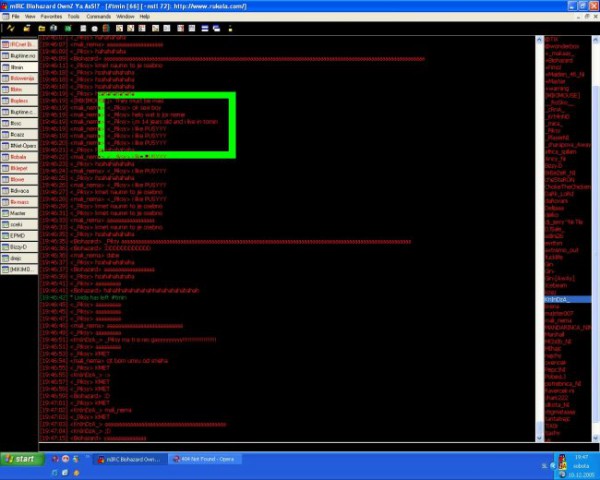Screen dimensions: 600x480
Task: Open URL List toolbar icon
Action: pyautogui.click(x=192, y=28)
